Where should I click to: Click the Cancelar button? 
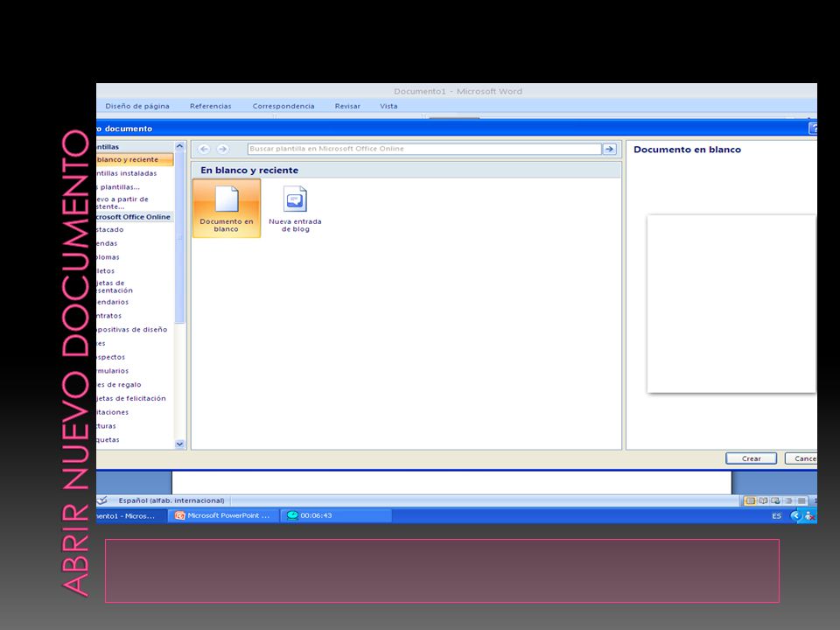[x=801, y=458]
